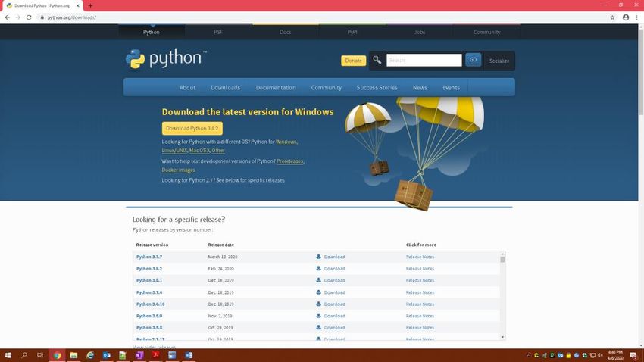Open the News navigation menu

point(420,87)
